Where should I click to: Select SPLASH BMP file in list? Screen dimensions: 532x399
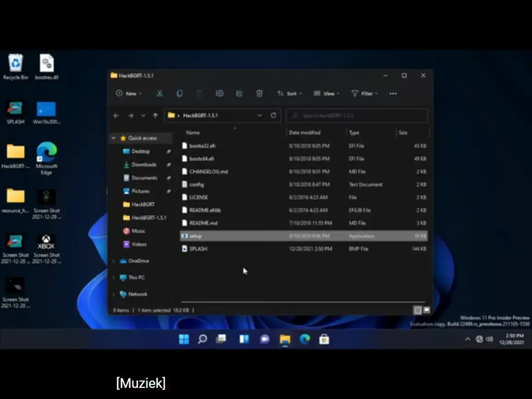pyautogui.click(x=304, y=249)
